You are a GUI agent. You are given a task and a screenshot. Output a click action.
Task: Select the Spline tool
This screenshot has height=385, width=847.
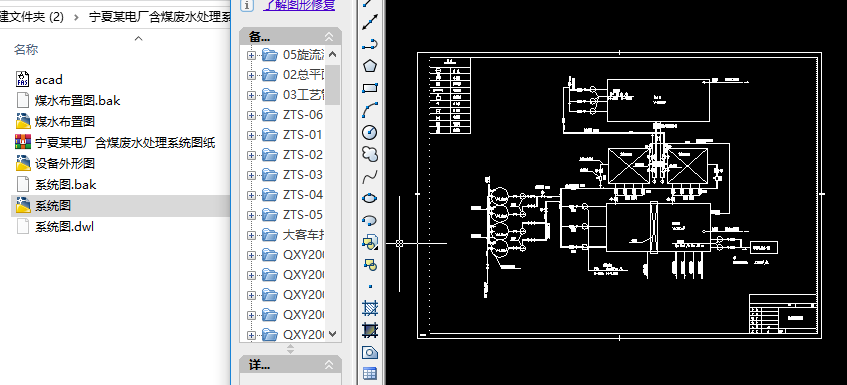pyautogui.click(x=370, y=177)
